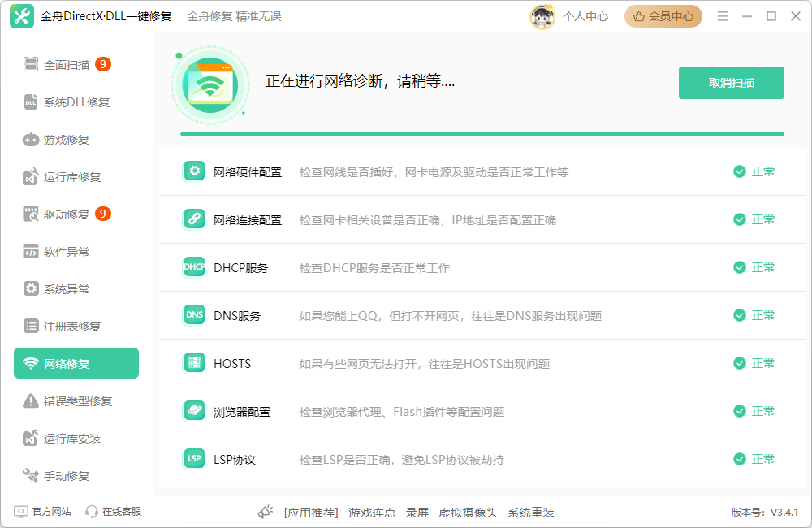Click the HOSTS row icon
This screenshot has height=528, width=812.
pos(194,363)
